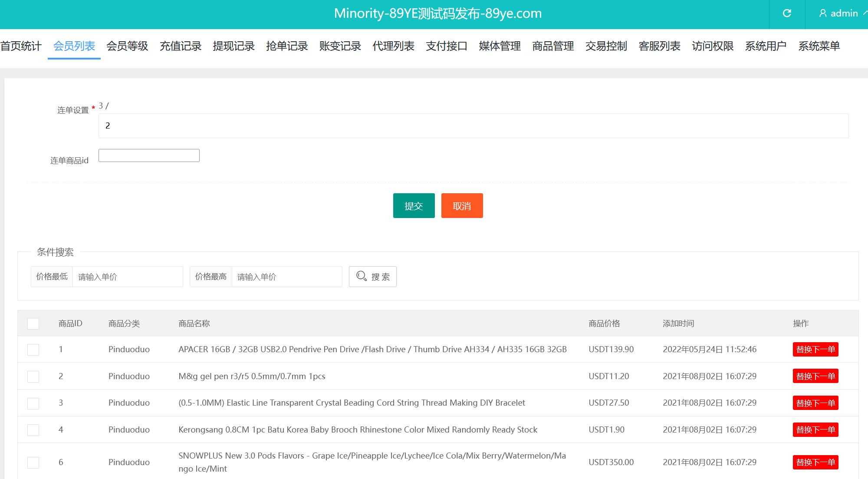Open 支付接口 tab

[447, 46]
